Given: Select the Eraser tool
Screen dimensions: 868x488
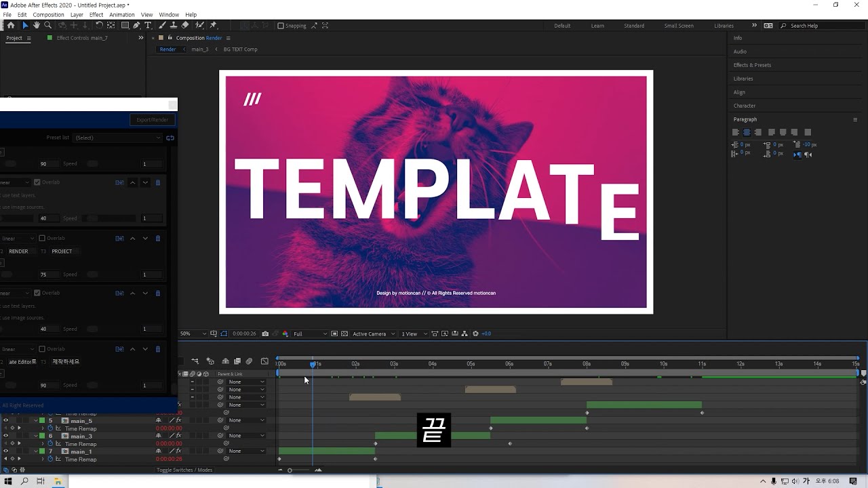Looking at the screenshot, I should 185,26.
